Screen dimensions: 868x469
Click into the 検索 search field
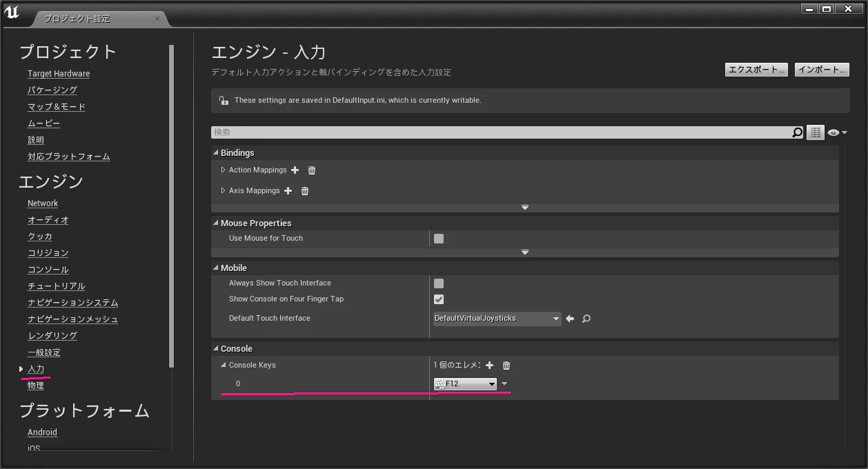coord(501,132)
